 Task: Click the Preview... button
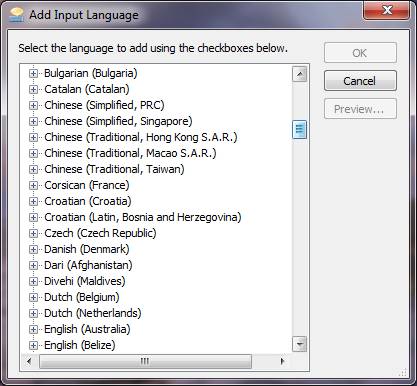[360, 109]
